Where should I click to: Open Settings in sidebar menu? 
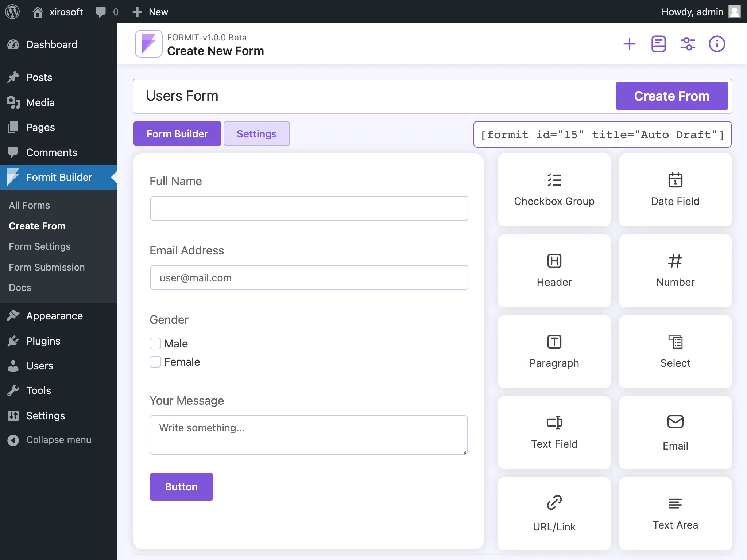[x=58, y=416]
